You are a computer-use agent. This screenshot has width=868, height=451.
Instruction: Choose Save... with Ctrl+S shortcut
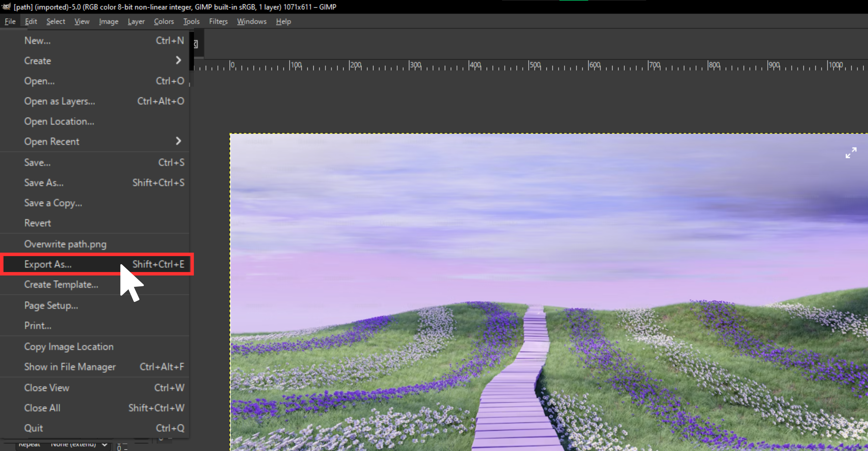pyautogui.click(x=95, y=163)
